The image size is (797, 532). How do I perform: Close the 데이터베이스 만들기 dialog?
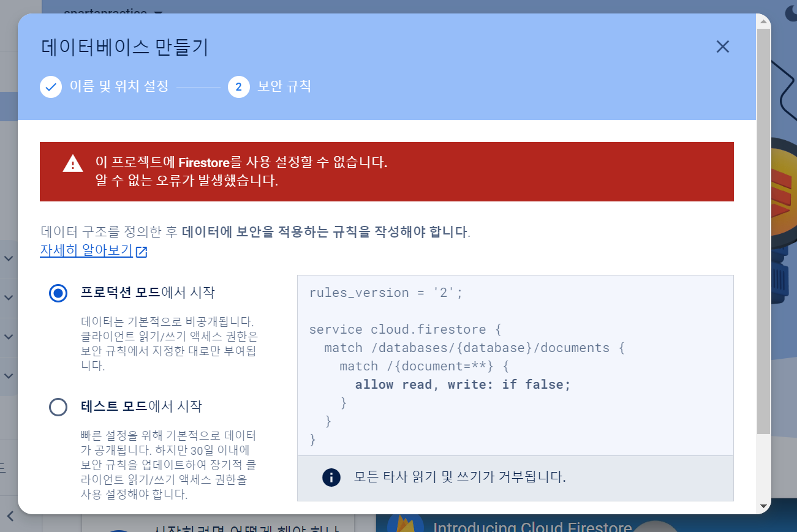(x=723, y=47)
